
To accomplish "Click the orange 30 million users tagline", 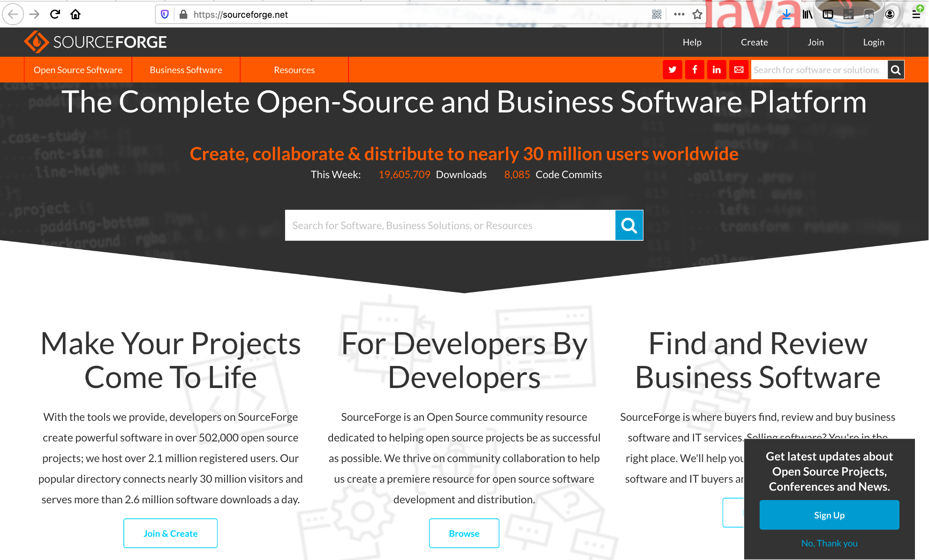I will (x=464, y=154).
